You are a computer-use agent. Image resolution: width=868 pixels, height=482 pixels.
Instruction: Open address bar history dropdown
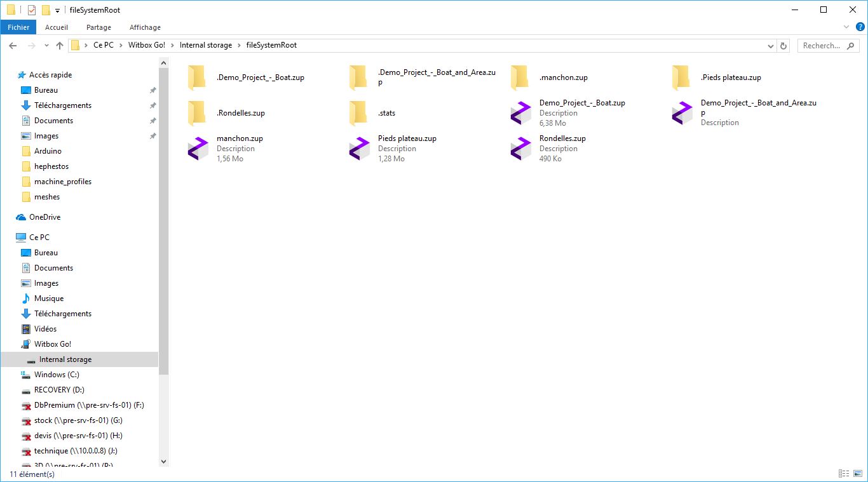tap(771, 46)
